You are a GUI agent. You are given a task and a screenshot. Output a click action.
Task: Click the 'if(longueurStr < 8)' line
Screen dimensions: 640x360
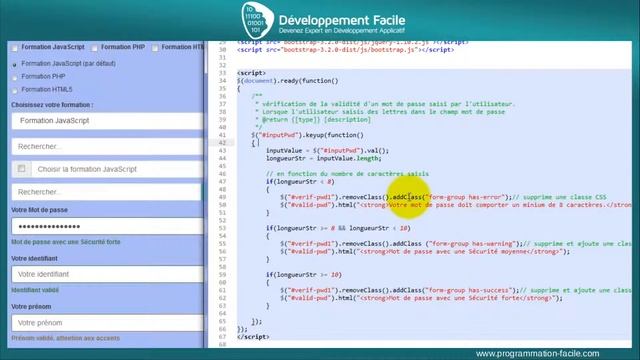tap(300, 182)
